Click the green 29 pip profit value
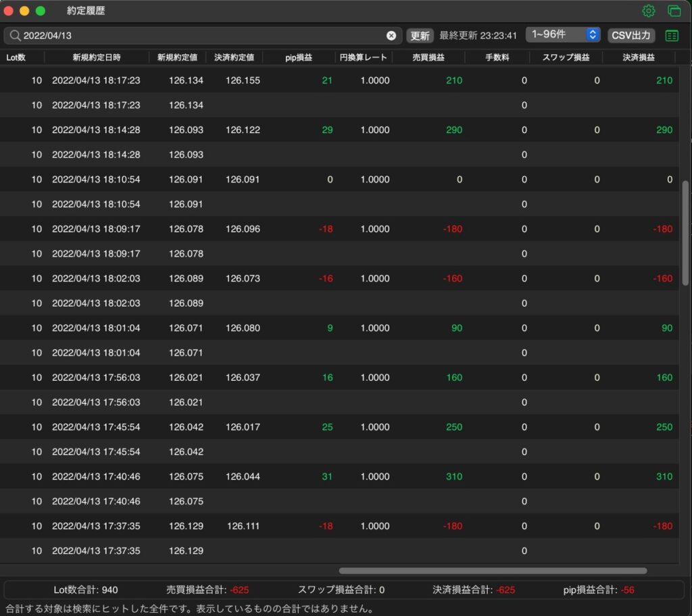 coord(327,130)
